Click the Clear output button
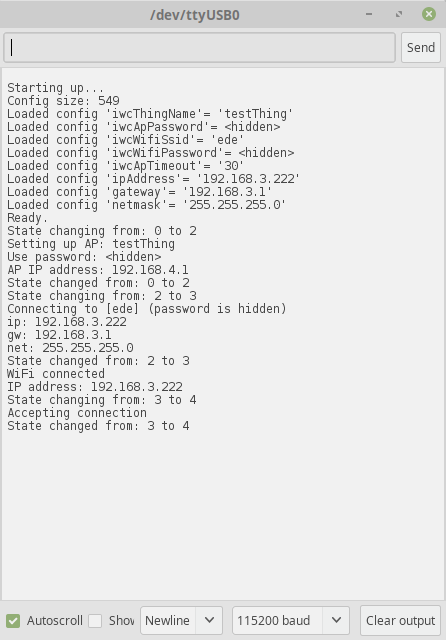446x640 pixels. (x=400, y=620)
